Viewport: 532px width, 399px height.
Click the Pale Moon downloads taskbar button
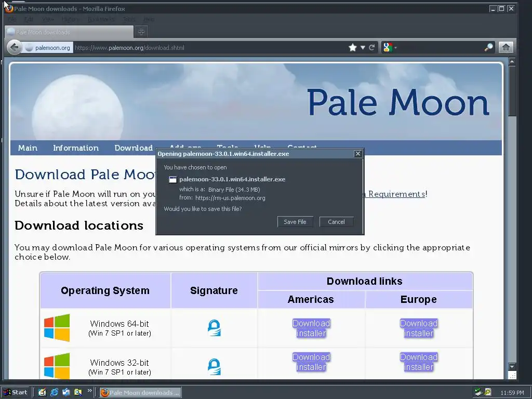140,393
